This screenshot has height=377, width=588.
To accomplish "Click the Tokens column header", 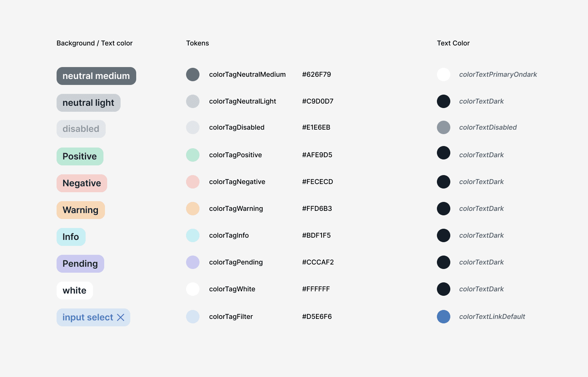I will click(198, 43).
